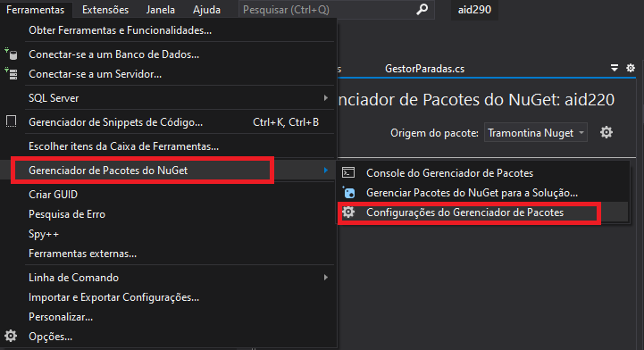Image resolution: width=644 pixels, height=350 pixels.
Task: Click the snippet manager icon beside Gerenciador de Snippets
Action: 11,121
